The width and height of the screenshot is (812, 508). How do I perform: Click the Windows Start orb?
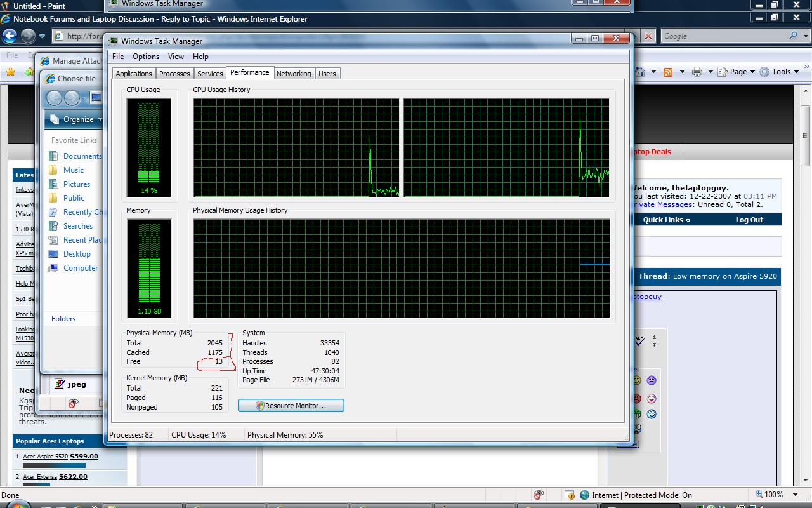click(18, 505)
